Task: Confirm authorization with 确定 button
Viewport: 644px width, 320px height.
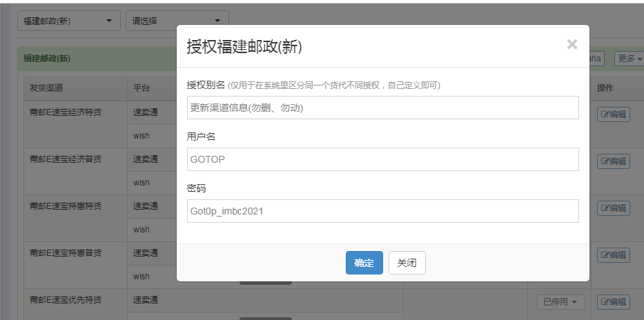Action: (x=364, y=263)
